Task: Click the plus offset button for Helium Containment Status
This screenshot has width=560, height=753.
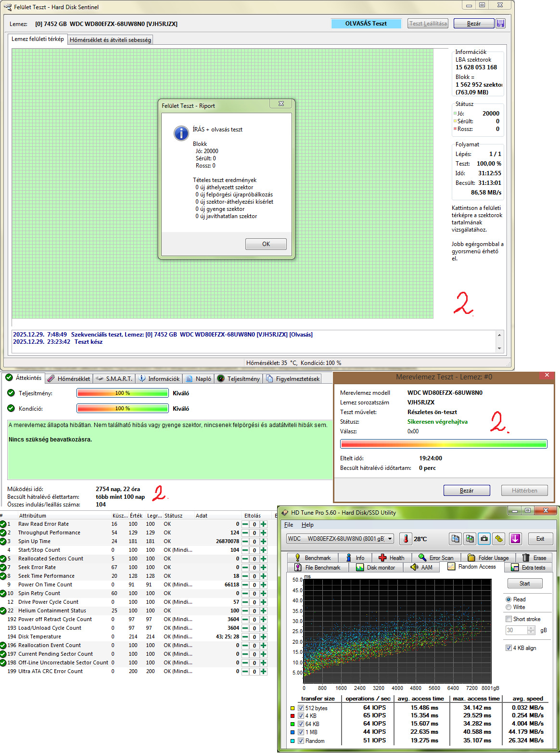Action: [x=263, y=611]
